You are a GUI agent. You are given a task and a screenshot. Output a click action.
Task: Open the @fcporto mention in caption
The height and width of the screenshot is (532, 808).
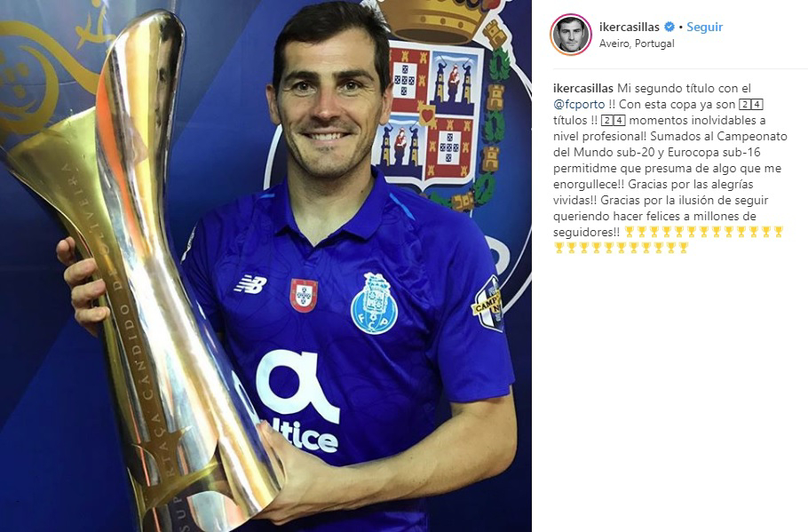click(x=579, y=104)
